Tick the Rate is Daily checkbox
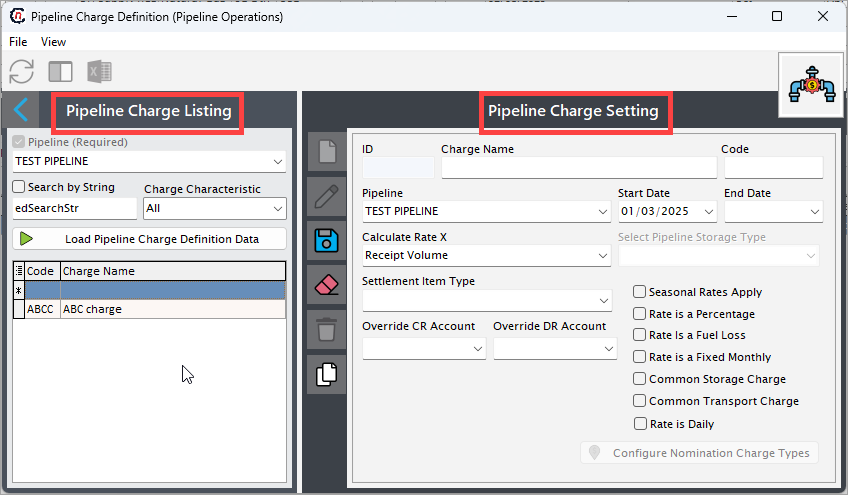 640,423
